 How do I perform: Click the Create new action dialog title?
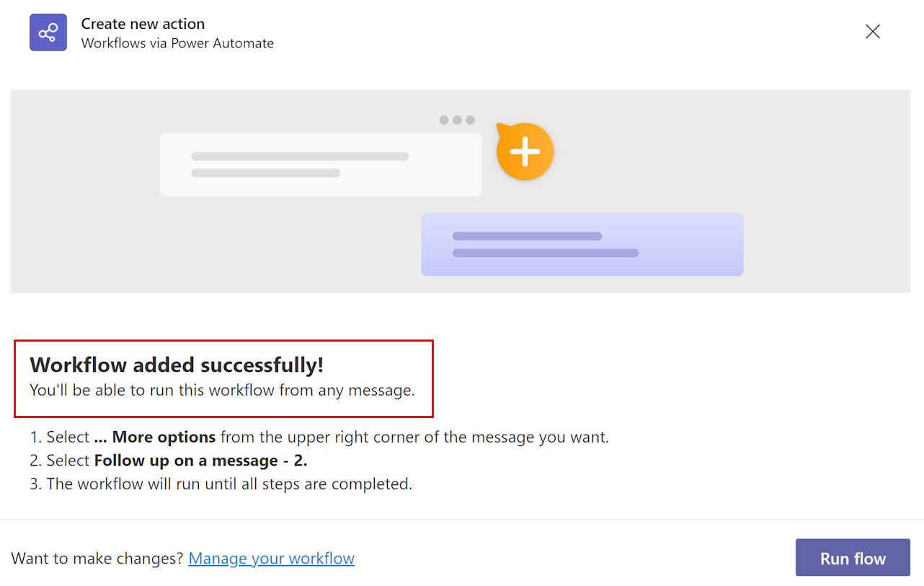(143, 24)
